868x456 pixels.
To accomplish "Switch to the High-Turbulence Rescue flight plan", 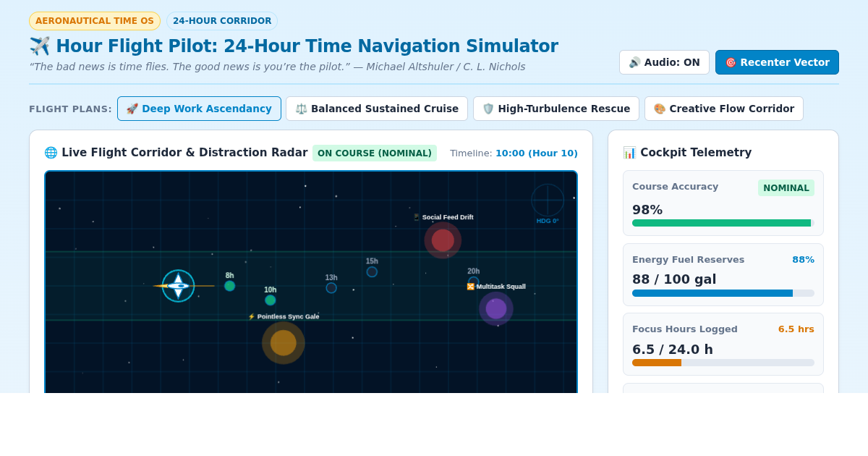I will coord(556,109).
